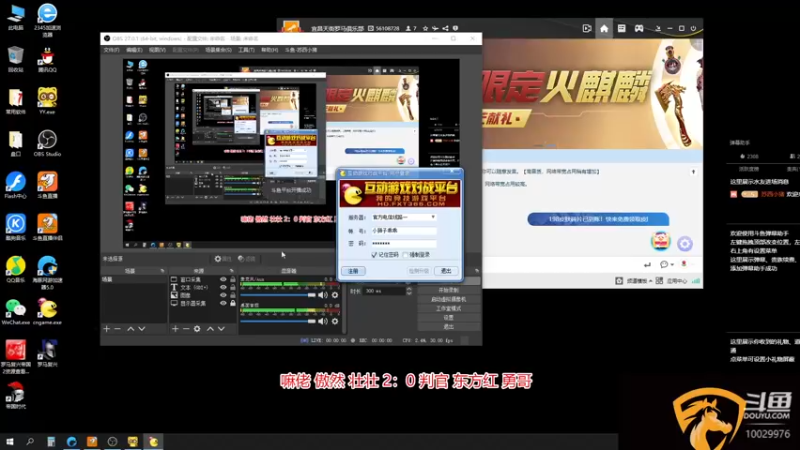Screen dimensions: 800x450
Task: Open 工具(T) menu in OBS
Action: [x=246, y=50]
